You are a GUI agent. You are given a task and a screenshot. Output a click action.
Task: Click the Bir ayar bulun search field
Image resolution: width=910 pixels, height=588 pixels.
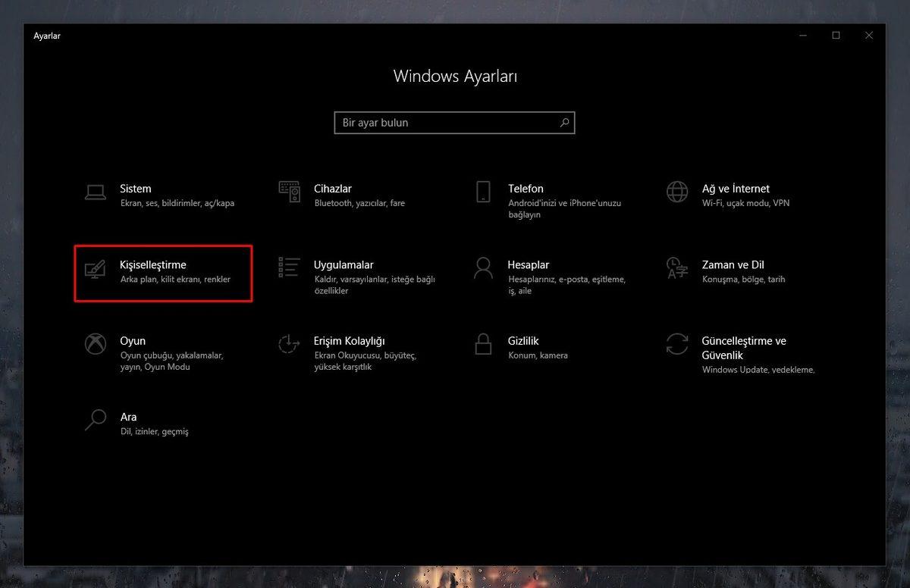(x=440, y=122)
